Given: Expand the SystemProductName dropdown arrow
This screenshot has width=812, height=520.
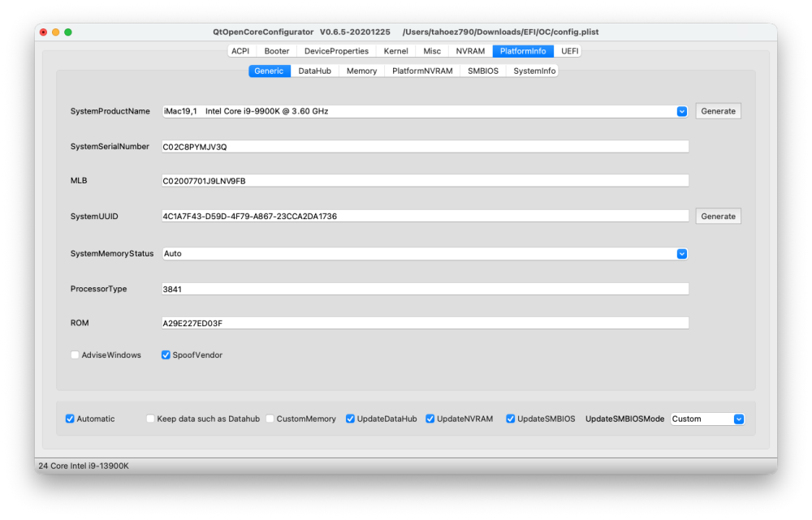Looking at the screenshot, I should coord(681,111).
